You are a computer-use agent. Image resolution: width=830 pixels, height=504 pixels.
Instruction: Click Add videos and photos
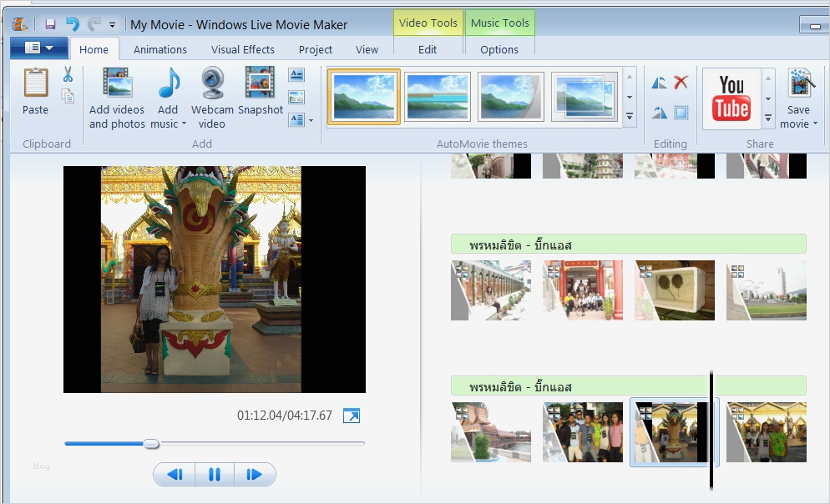point(117,98)
